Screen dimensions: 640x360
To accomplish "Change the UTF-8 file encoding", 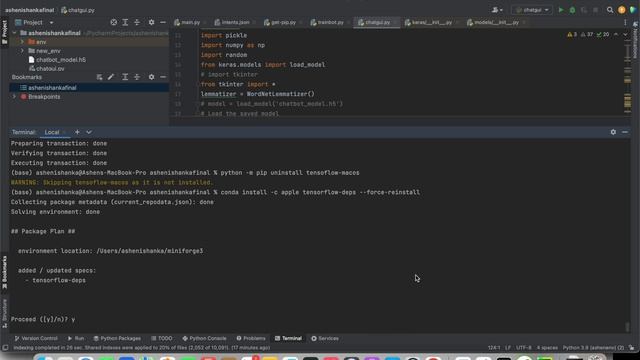I will tap(524, 348).
